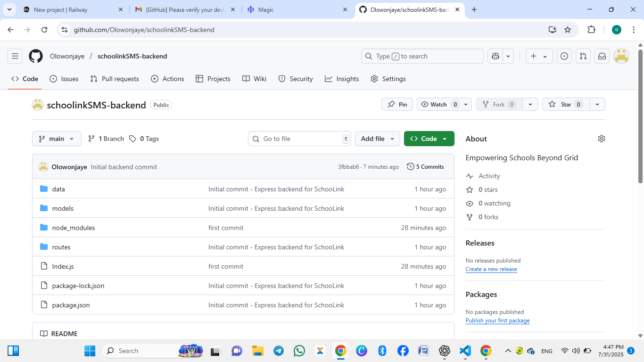Viewport: 644px width, 362px height.
Task: Expand the Fork options dropdown arrow
Action: [530, 104]
